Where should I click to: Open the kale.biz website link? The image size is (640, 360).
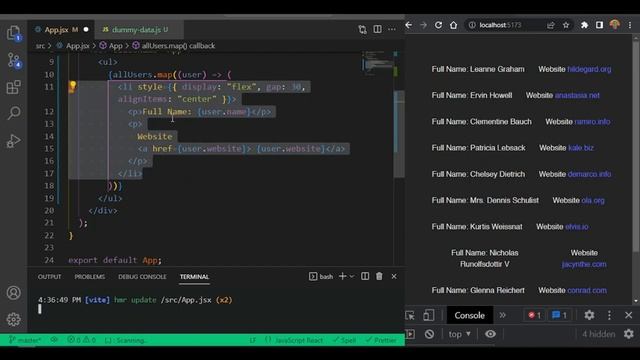[581, 148]
